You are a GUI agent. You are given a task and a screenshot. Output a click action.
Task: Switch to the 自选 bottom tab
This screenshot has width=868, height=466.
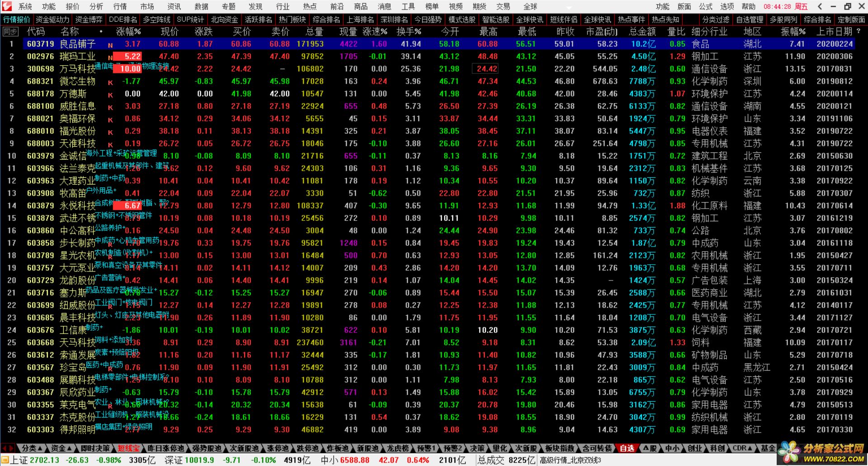pyautogui.click(x=627, y=448)
